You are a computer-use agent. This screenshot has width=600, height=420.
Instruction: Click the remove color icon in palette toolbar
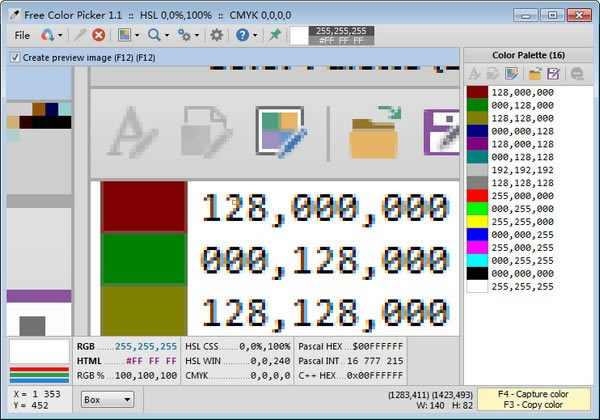pos(576,74)
